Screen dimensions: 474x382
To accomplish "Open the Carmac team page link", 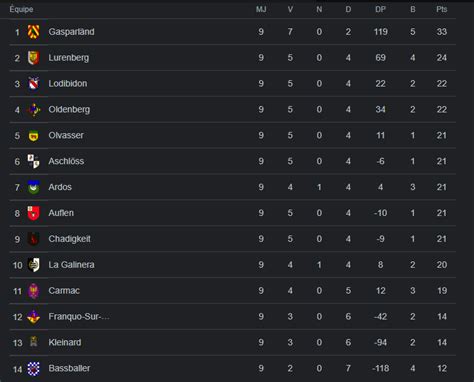I will [x=64, y=291].
